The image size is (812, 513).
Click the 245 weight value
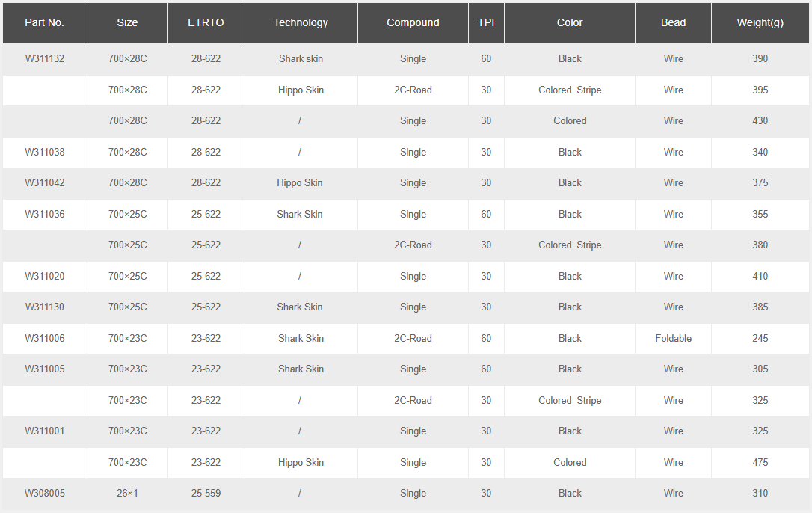click(760, 338)
